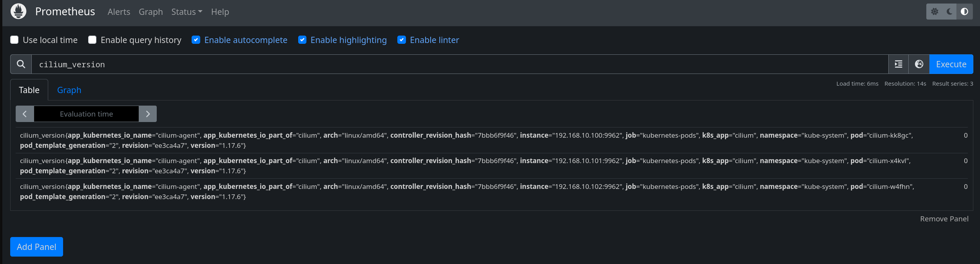Click the search magnifier icon
The image size is (980, 264).
[21, 64]
